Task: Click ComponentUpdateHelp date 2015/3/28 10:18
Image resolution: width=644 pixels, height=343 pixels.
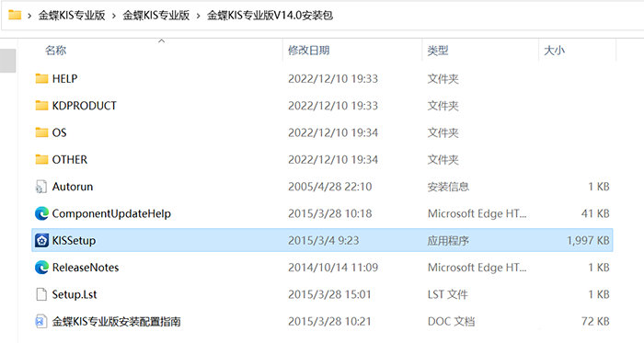Action: (x=329, y=213)
